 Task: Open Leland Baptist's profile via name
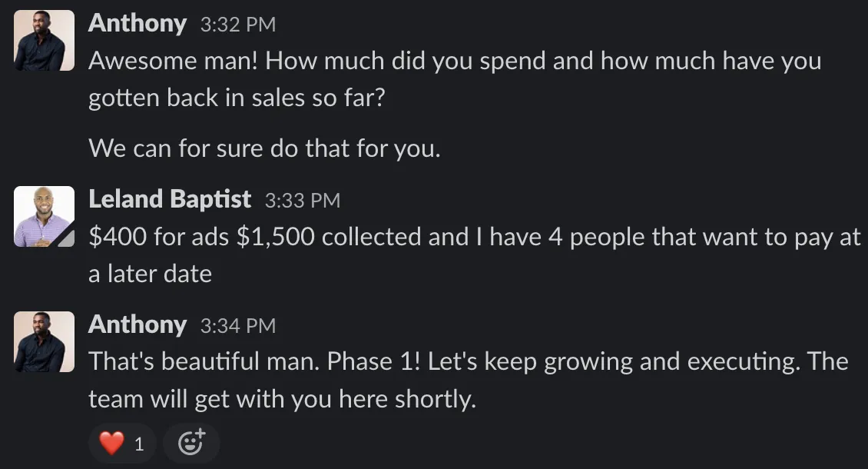tap(170, 200)
